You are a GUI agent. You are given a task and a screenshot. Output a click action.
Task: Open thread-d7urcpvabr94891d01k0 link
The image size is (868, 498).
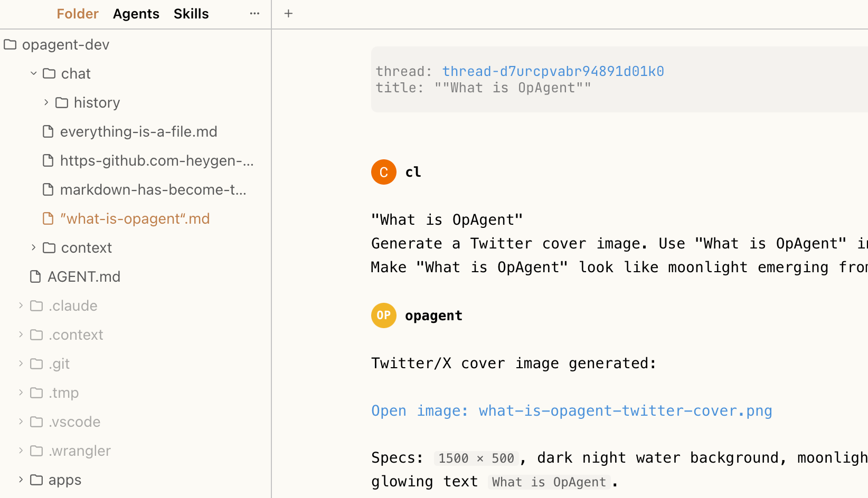coord(553,71)
